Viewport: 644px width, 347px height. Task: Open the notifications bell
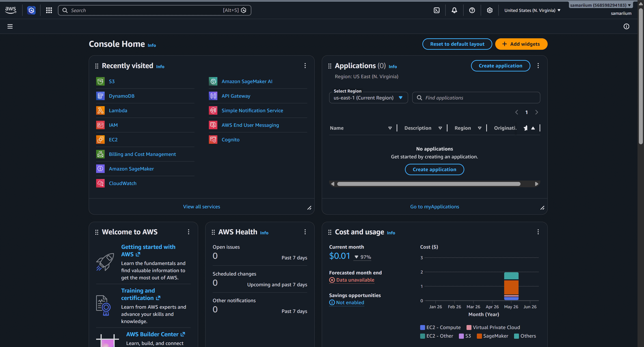(454, 10)
